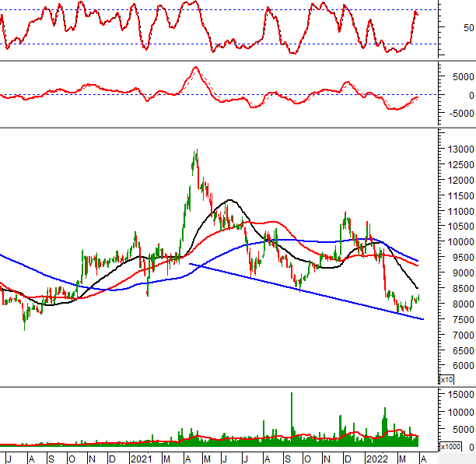Click the 8000 price axis label
The height and width of the screenshot is (464, 476).
coord(464,304)
